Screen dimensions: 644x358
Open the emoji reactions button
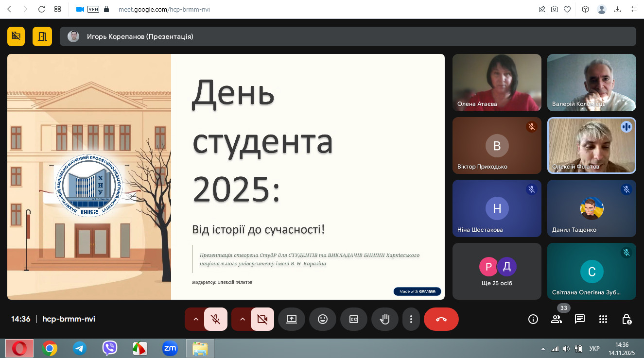click(x=323, y=319)
